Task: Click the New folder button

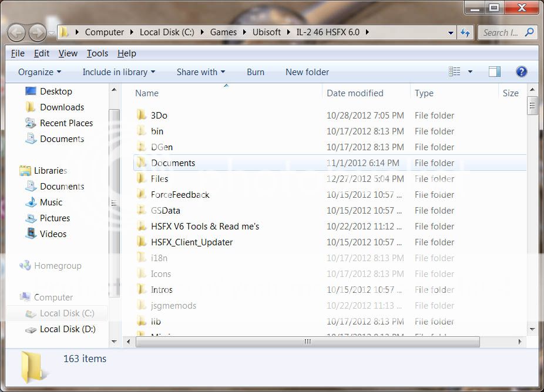Action: (x=307, y=72)
